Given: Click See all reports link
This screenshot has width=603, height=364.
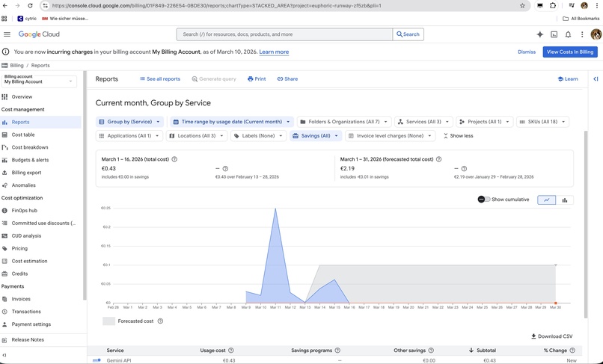Looking at the screenshot, I should pyautogui.click(x=159, y=78).
